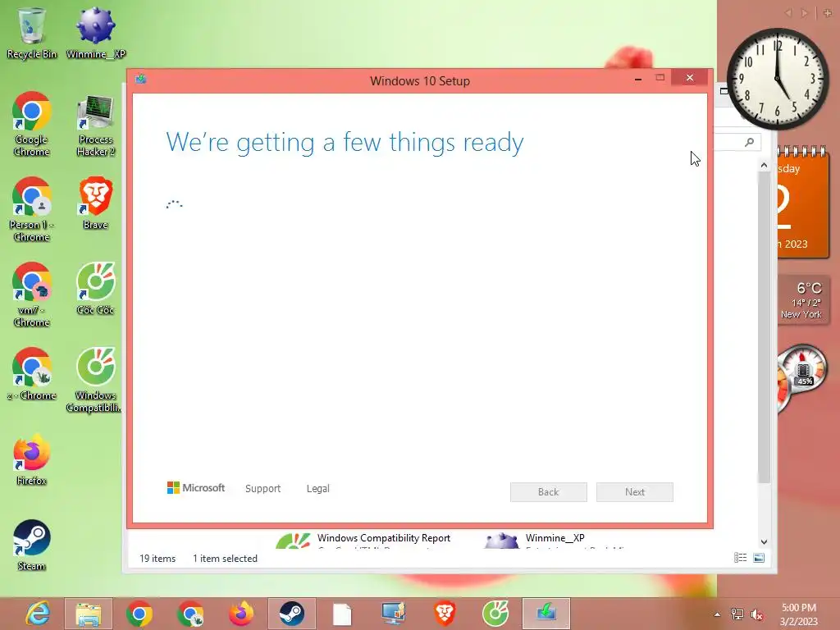840x630 pixels.
Task: Click the Back button in Setup
Action: [549, 492]
